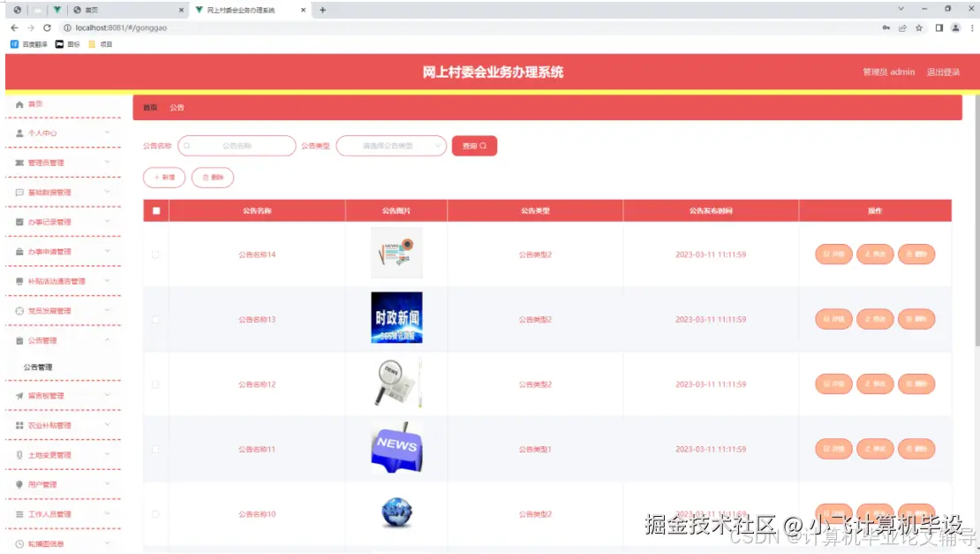Click the home icon next to 首页
The image size is (980, 554).
pos(19,102)
